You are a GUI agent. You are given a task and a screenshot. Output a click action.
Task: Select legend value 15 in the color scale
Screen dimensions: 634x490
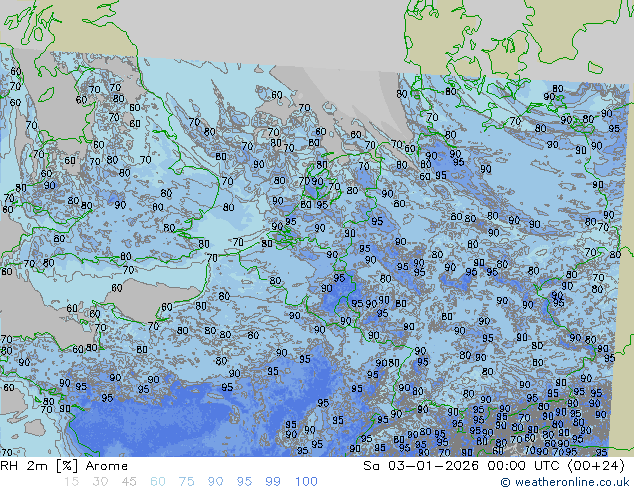pos(71,482)
